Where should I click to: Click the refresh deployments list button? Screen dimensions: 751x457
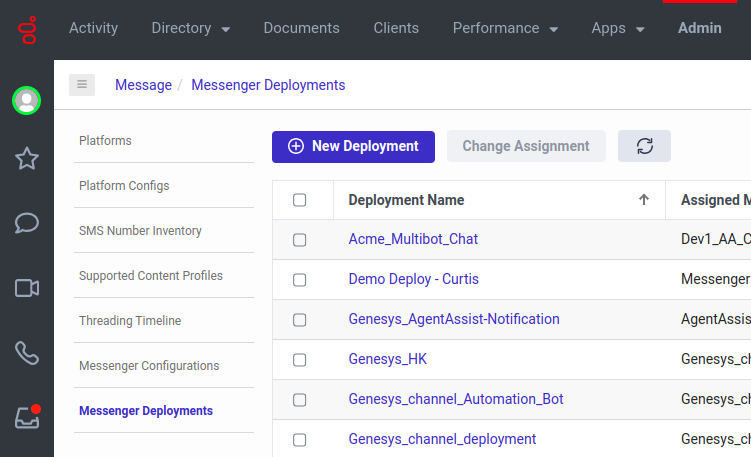pos(644,146)
